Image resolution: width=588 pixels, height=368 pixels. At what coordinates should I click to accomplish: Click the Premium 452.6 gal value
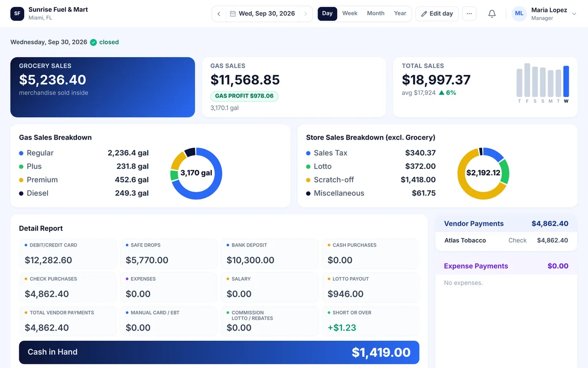[131, 180]
